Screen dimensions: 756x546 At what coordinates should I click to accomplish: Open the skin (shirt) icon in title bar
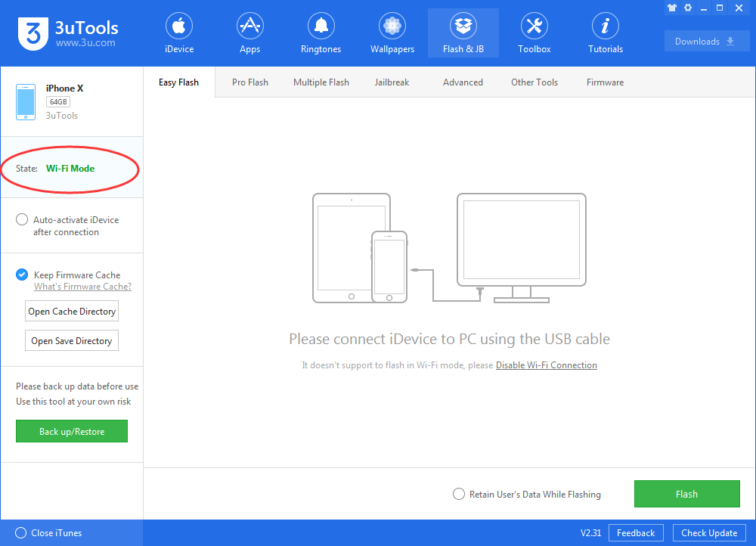(x=672, y=8)
